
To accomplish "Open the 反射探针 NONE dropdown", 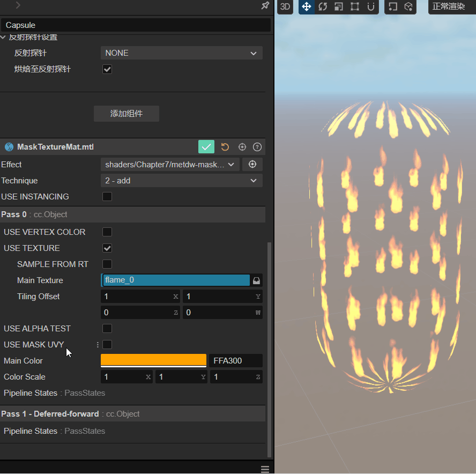I will (181, 53).
